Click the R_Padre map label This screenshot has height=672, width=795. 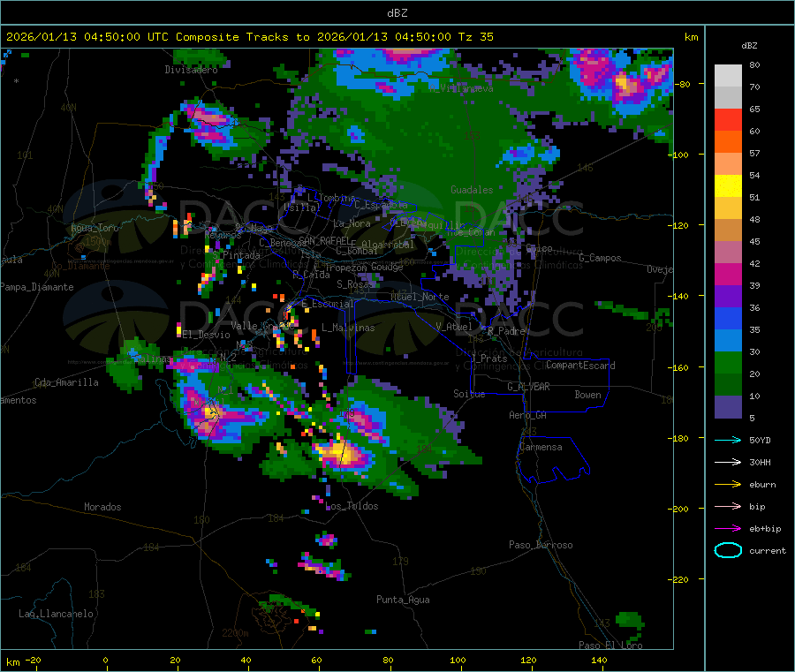point(506,331)
